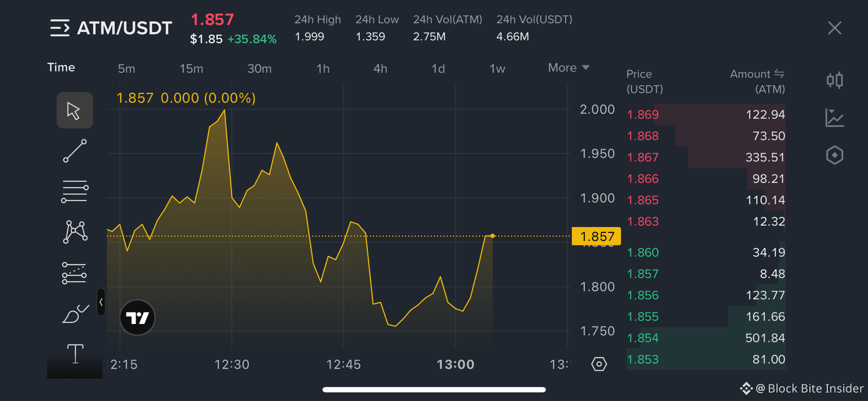This screenshot has height=401, width=868.
Task: Open the ATM/USDT pair list menu icon
Action: [x=60, y=28]
